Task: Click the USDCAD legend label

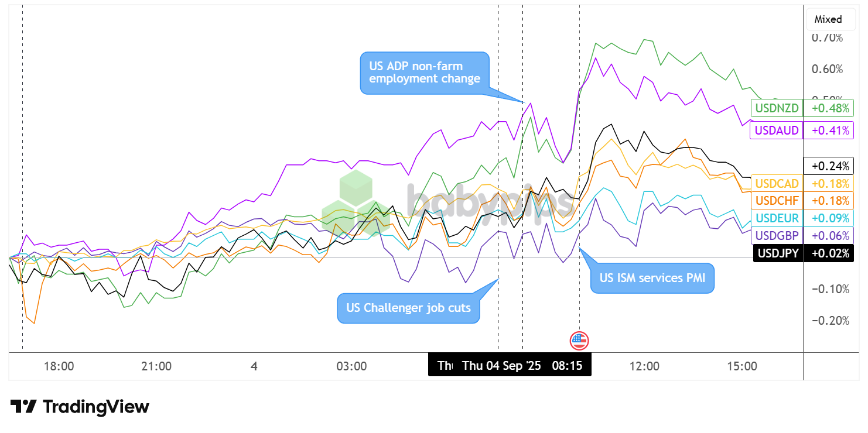Action: (777, 183)
